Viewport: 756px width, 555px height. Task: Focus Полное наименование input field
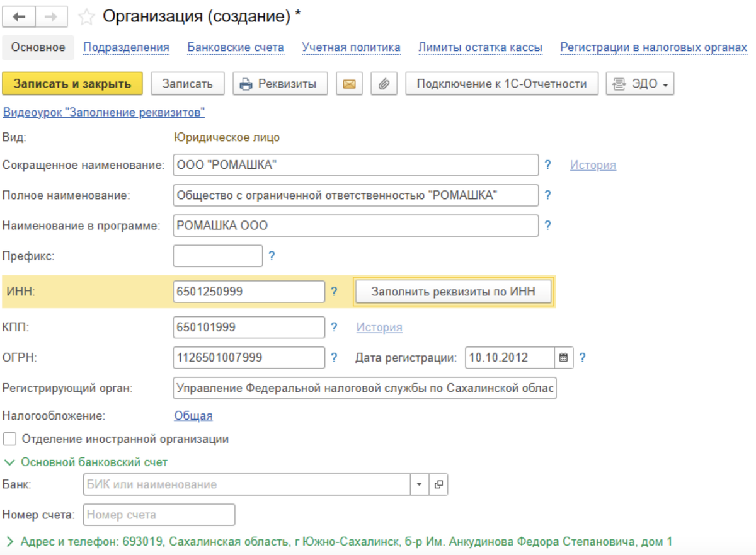point(356,195)
